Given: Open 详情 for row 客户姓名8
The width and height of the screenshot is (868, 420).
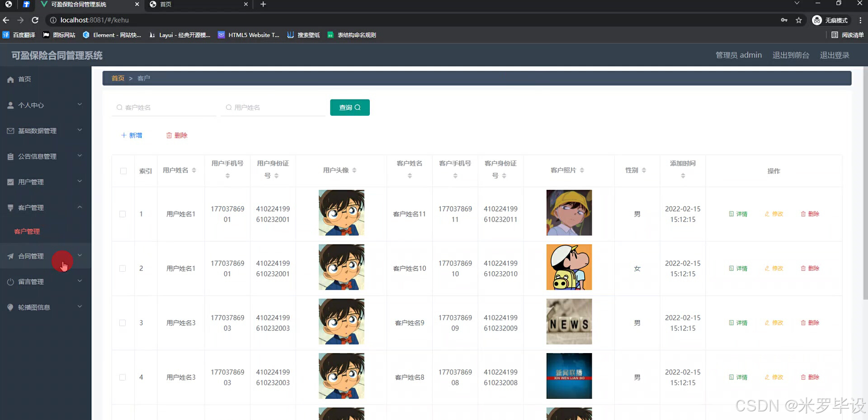Looking at the screenshot, I should (738, 378).
